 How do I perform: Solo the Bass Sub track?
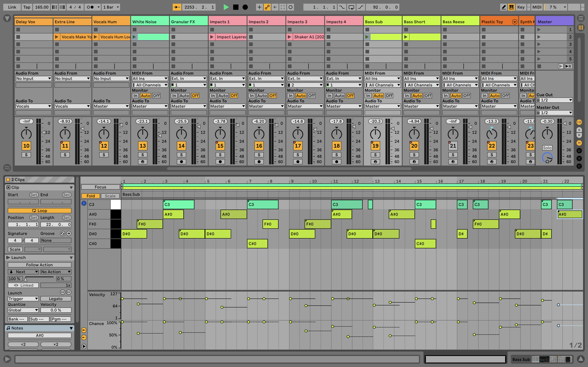375,155
